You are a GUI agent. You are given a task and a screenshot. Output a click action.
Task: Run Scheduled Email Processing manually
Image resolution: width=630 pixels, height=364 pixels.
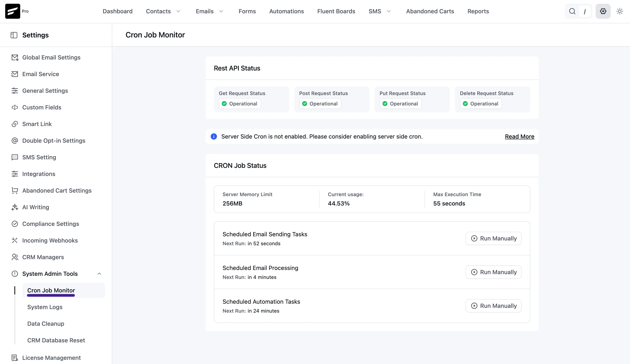pyautogui.click(x=493, y=272)
